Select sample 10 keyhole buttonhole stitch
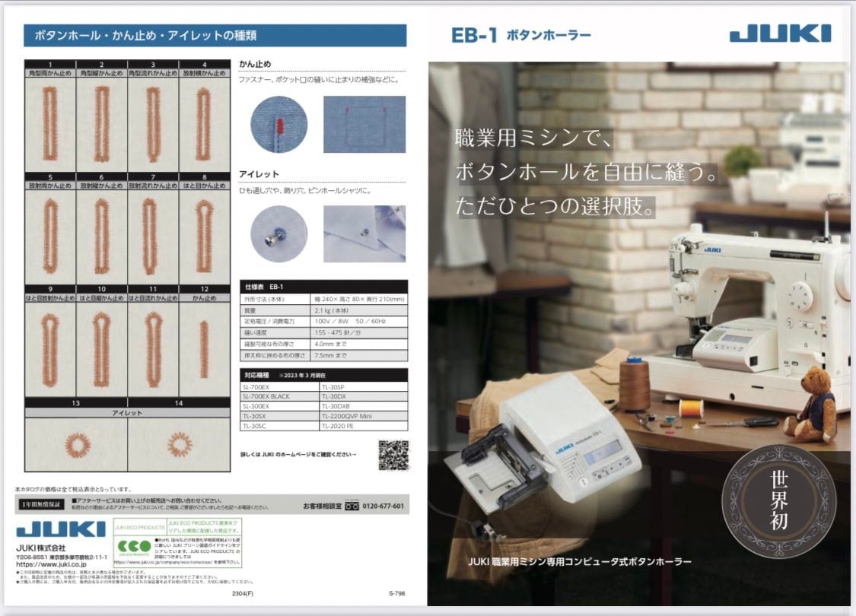Screen dimensions: 856x616 pyautogui.click(x=101, y=349)
